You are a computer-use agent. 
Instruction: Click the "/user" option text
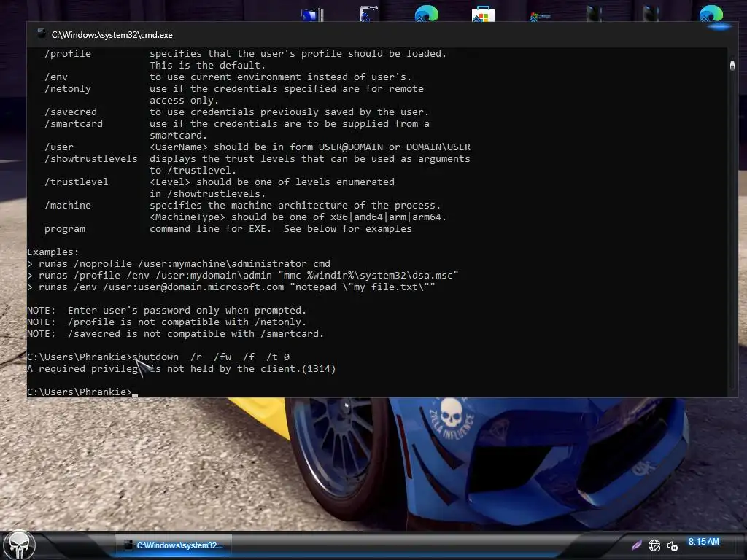tap(58, 147)
